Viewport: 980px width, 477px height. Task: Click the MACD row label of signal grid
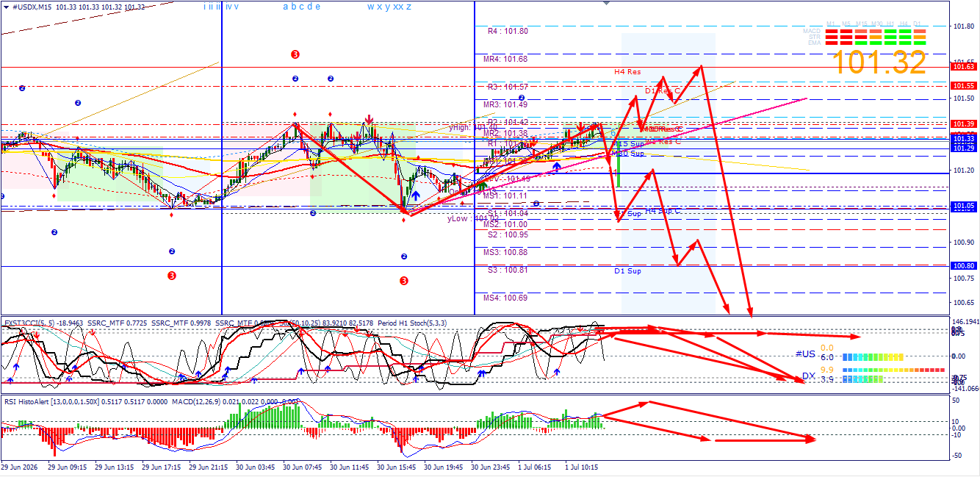[812, 31]
